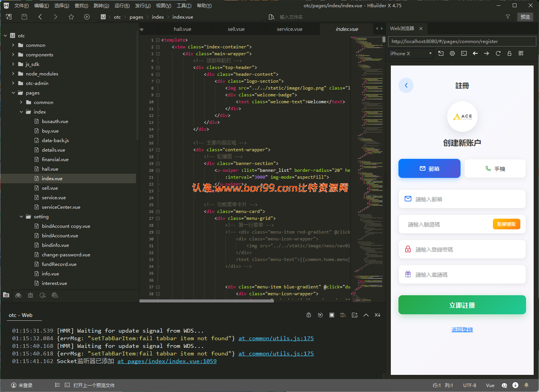Collapse console with the up chevron icon
Screen dimensions: 539x392
coord(366,315)
